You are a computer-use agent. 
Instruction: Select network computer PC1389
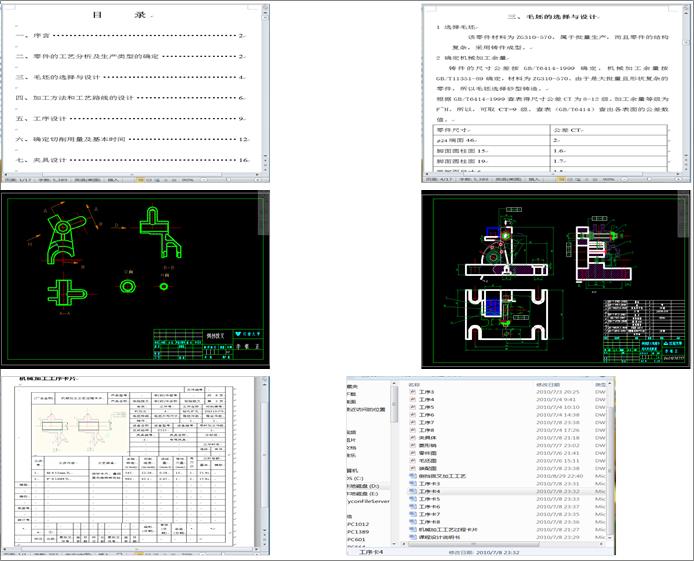[358, 532]
